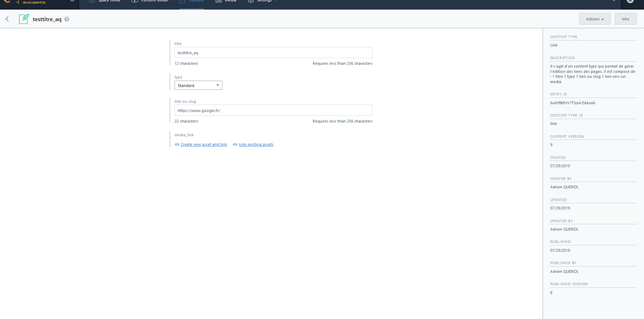Click the back arrow to return

click(x=6, y=19)
